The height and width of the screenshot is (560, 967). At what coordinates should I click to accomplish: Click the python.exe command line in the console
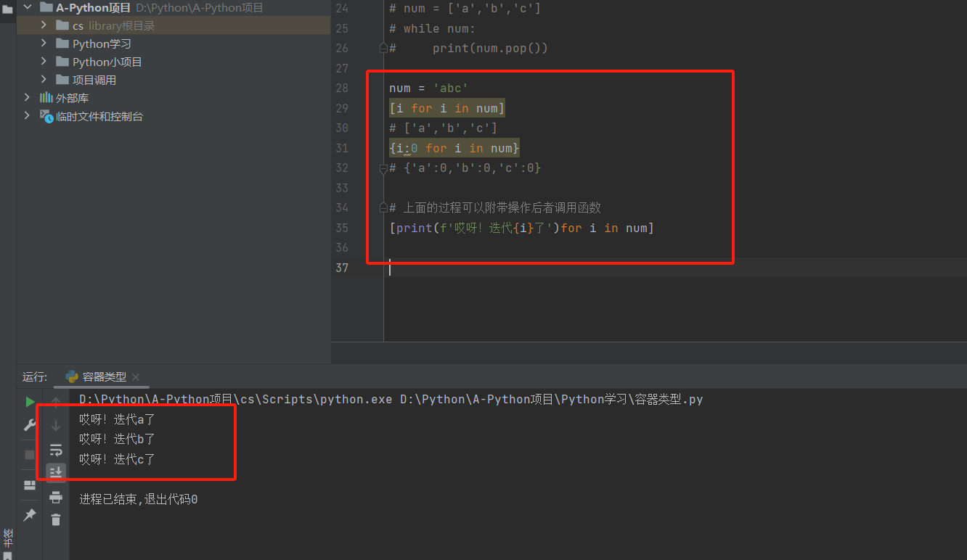(391, 400)
